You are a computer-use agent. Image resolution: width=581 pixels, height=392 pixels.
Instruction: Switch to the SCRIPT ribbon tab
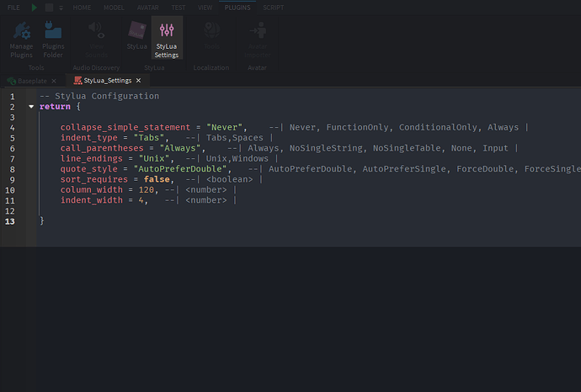point(274,8)
